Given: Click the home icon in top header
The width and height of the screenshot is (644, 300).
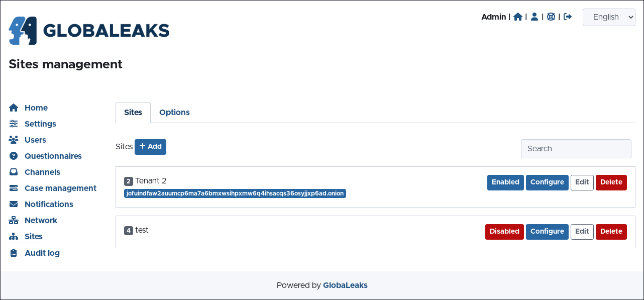Looking at the screenshot, I should click(x=518, y=17).
